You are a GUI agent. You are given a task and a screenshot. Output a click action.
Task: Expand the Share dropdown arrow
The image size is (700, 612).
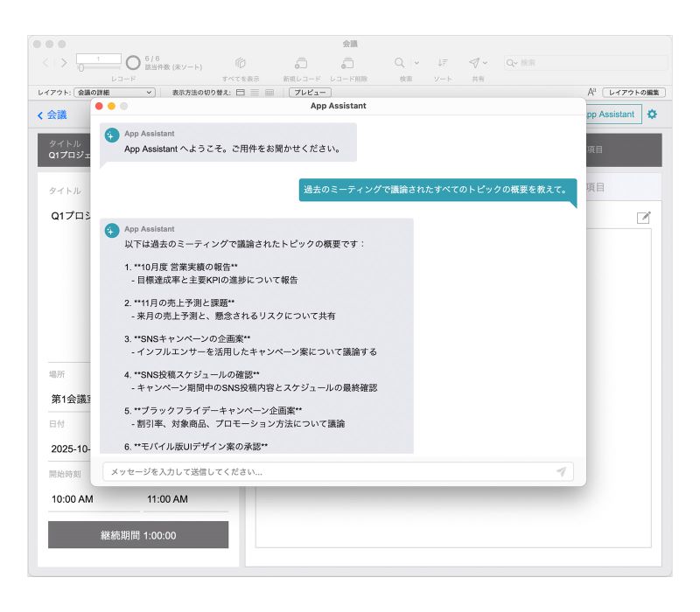click(486, 63)
